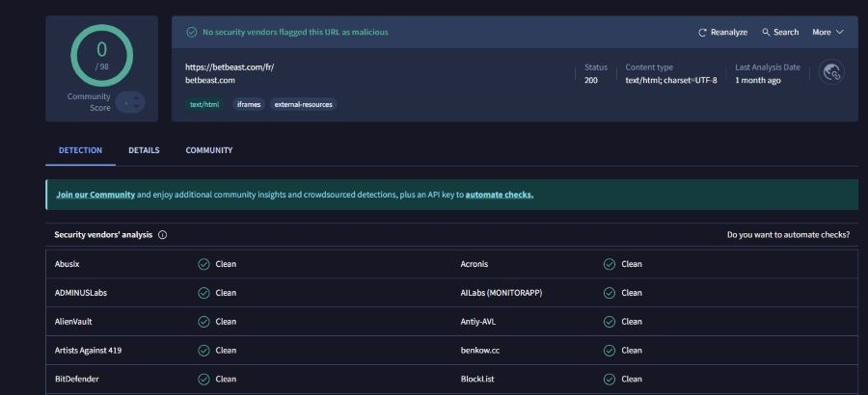This screenshot has width=868, height=395.
Task: Click the Community Score vote control
Action: coord(130,102)
